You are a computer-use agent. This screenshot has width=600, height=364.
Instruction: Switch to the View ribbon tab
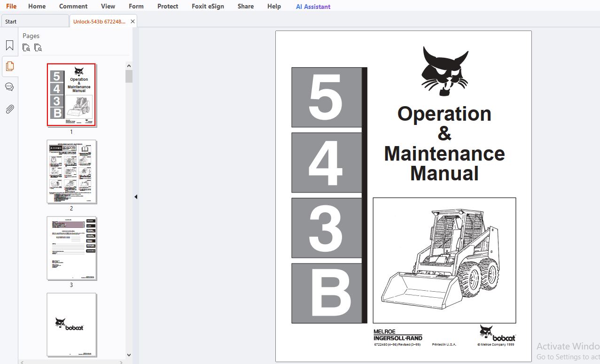[x=108, y=6]
